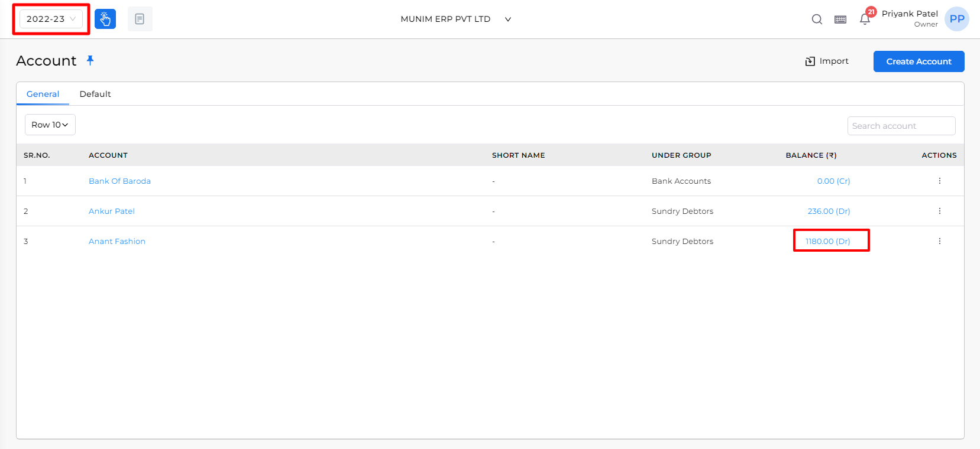Click the Priyank Patel profile name
This screenshot has height=449, width=980.
pyautogui.click(x=910, y=14)
